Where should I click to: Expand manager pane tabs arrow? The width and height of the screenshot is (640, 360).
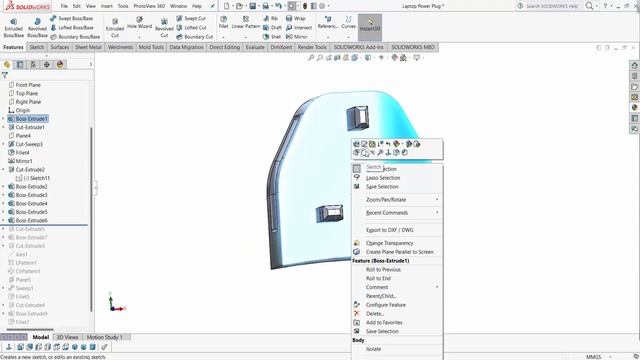point(91,64)
